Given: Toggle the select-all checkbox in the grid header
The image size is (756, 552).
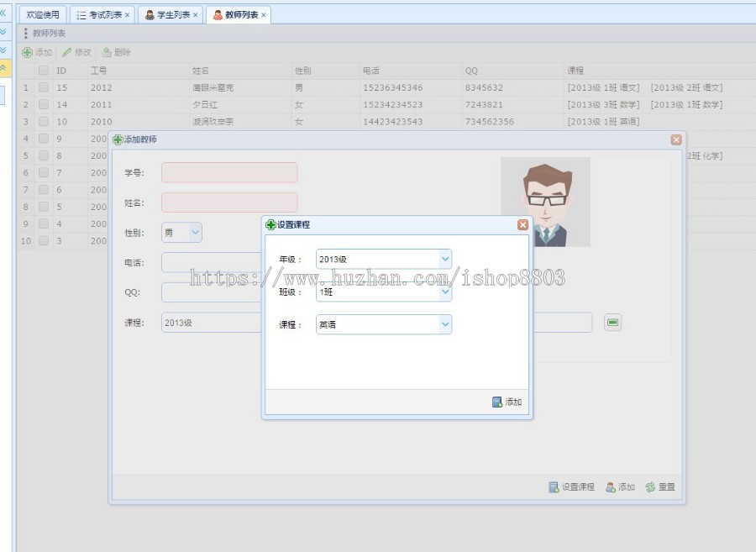Looking at the screenshot, I should click(x=42, y=71).
